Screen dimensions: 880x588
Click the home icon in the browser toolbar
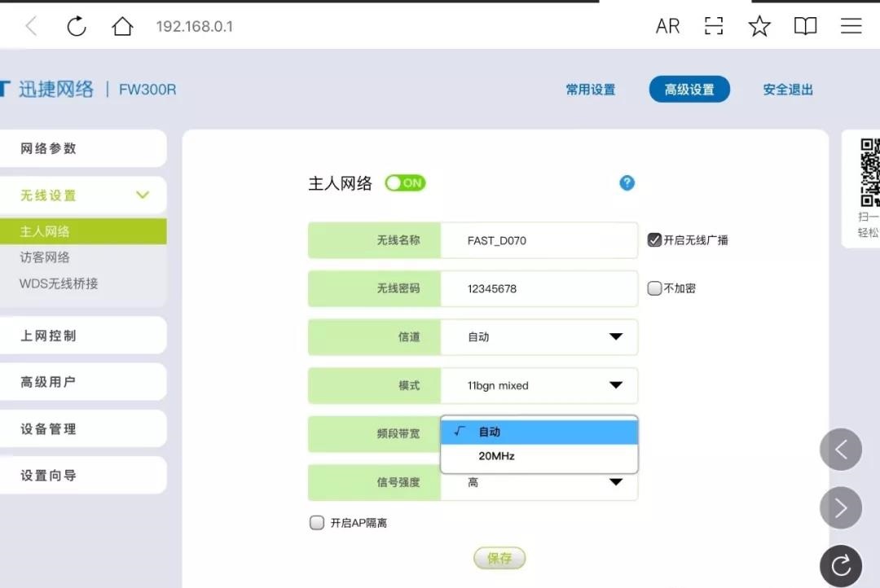(x=122, y=25)
